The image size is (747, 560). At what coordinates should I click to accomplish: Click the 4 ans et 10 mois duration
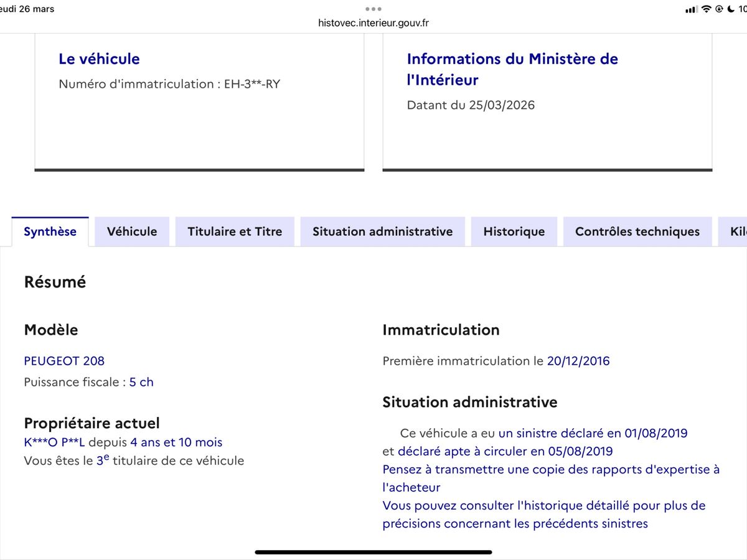176,442
